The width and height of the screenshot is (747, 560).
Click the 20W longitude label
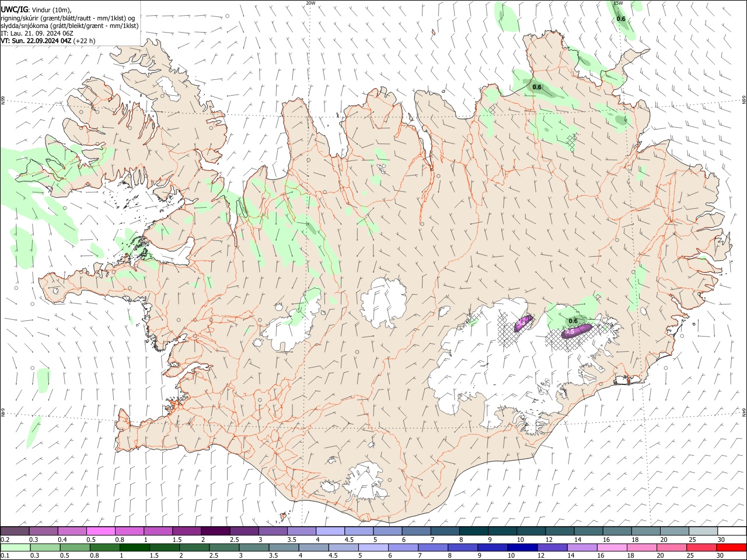[x=310, y=3]
